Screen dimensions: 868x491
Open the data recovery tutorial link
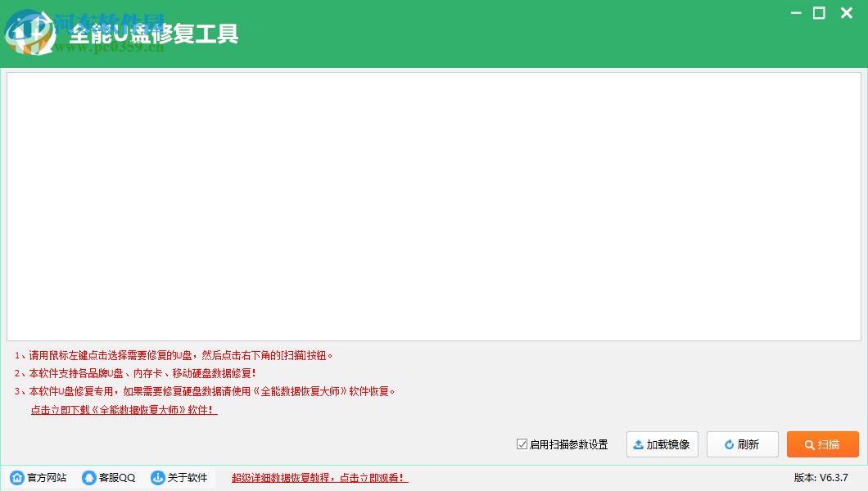pyautogui.click(x=319, y=478)
